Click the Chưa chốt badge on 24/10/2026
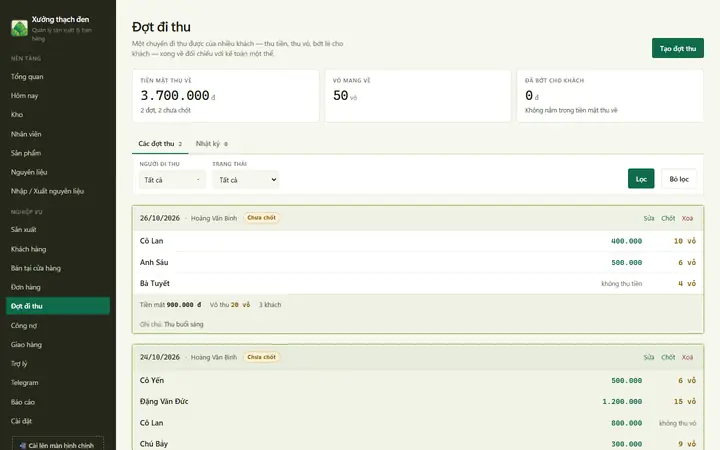The height and width of the screenshot is (450, 720). point(261,357)
